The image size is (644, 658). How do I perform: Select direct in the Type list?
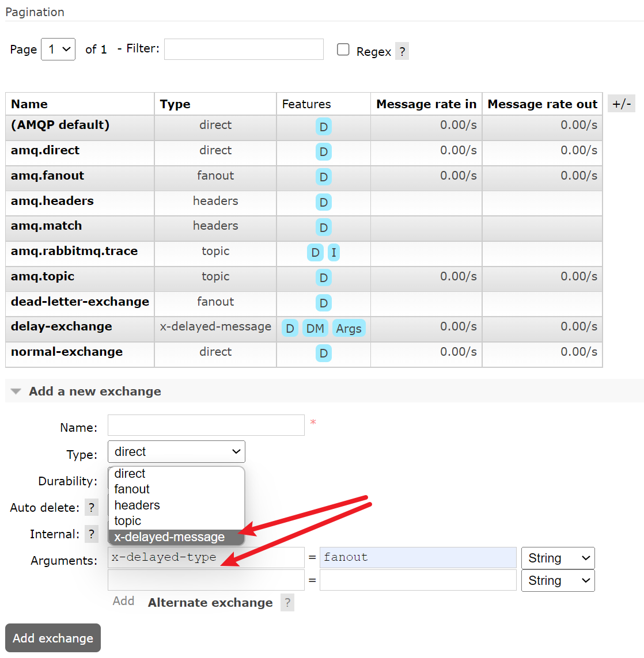point(176,473)
